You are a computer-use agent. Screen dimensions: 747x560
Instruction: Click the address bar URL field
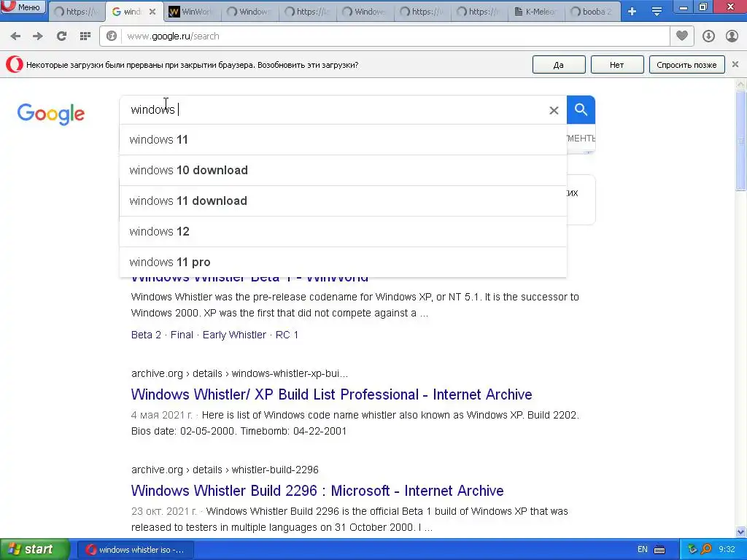tap(395, 36)
